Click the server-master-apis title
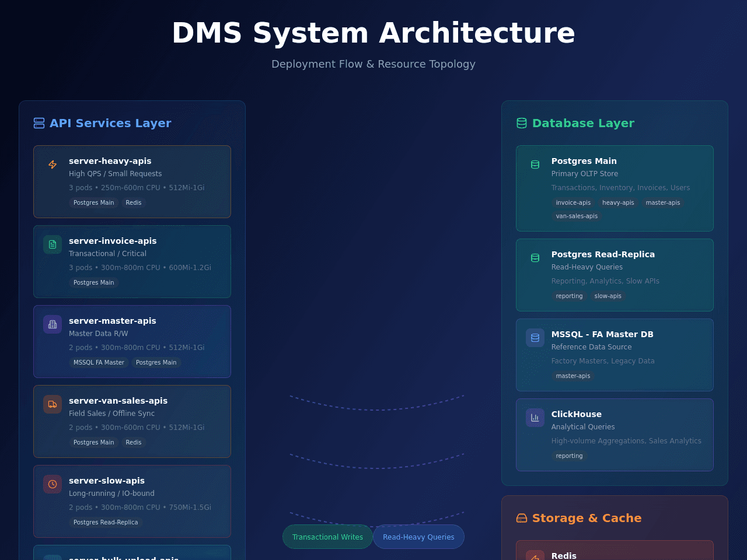Image resolution: width=747 pixels, height=560 pixels. point(113,321)
